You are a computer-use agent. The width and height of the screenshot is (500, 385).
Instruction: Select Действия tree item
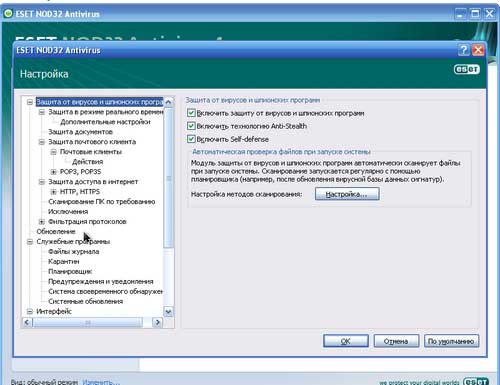(x=88, y=162)
